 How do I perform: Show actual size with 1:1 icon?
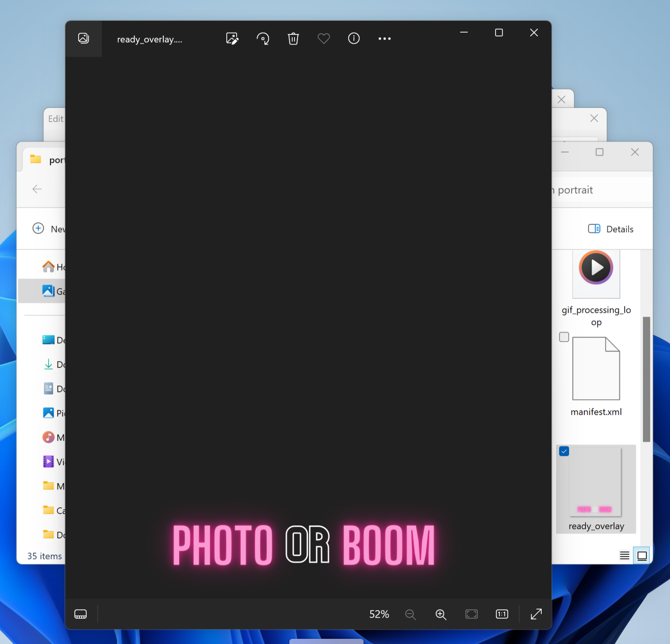click(x=502, y=614)
